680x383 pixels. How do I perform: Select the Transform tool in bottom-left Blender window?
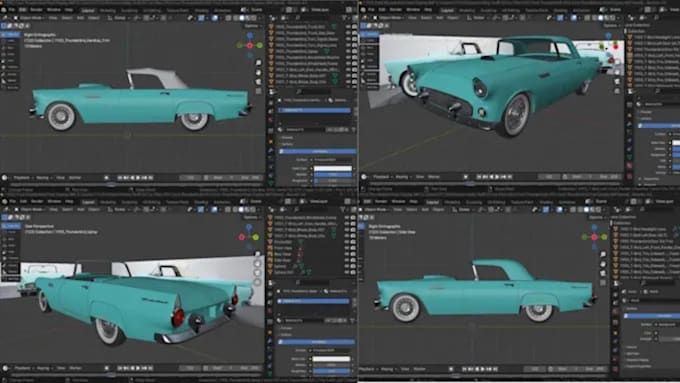coord(11,259)
